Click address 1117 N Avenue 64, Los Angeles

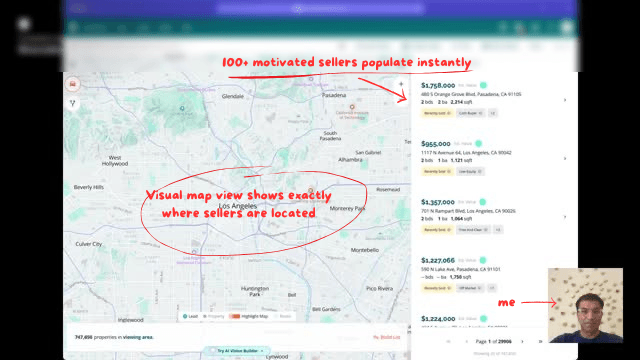(466, 153)
